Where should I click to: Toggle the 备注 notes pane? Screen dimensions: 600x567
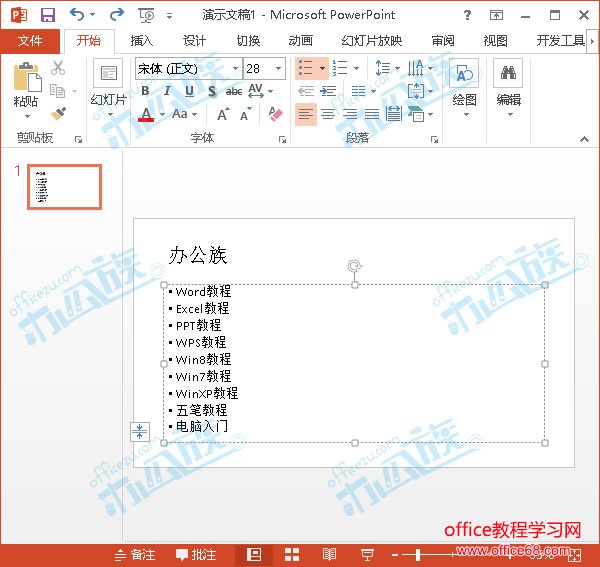(x=135, y=554)
